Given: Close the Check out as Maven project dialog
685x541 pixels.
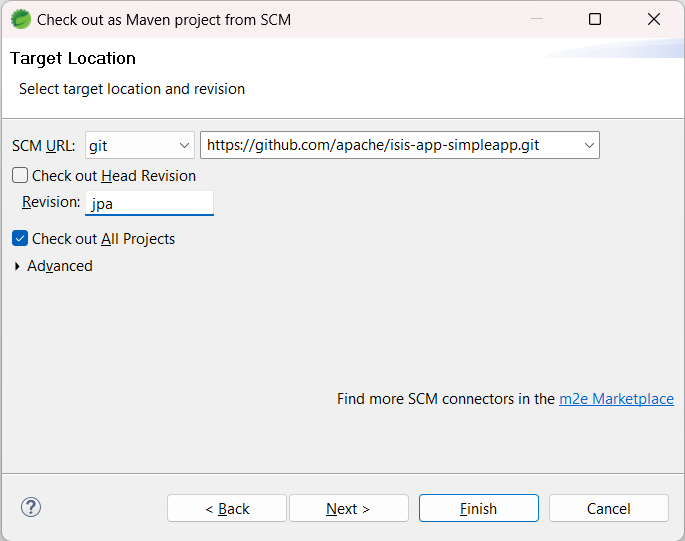Looking at the screenshot, I should [654, 19].
